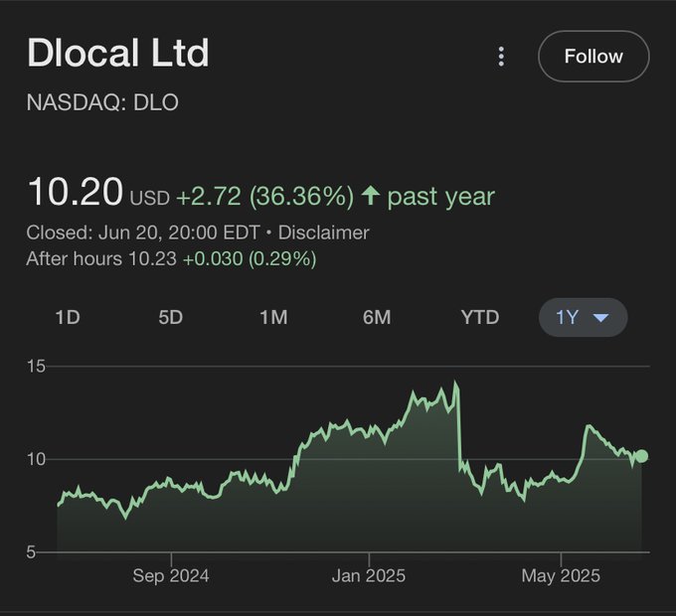Viewport: 676px width, 616px height.
Task: Click the chart peak near March 2025
Action: click(x=455, y=383)
